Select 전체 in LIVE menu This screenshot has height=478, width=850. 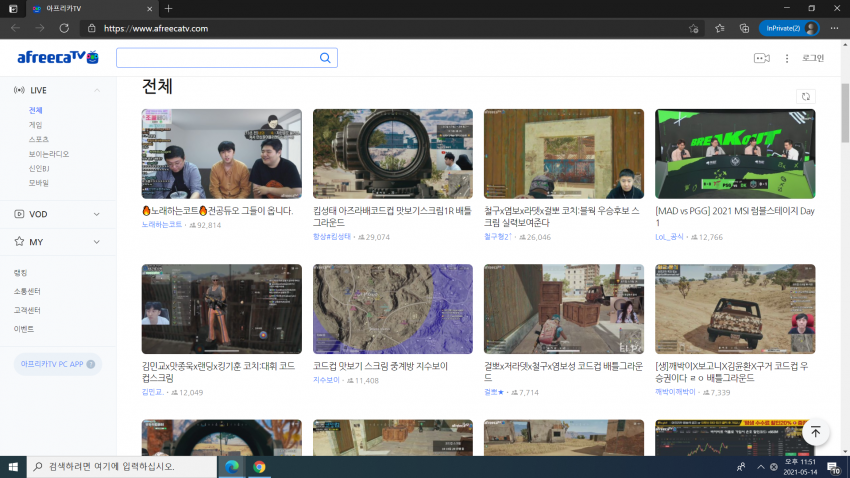click(35, 110)
